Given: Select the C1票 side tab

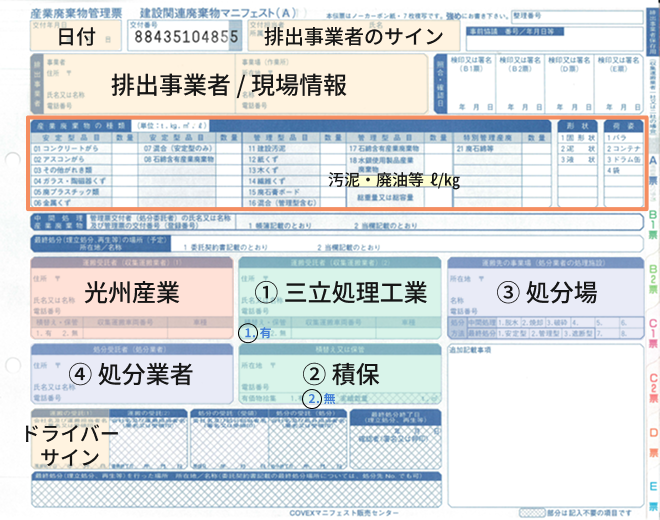Looking at the screenshot, I should click(653, 333).
